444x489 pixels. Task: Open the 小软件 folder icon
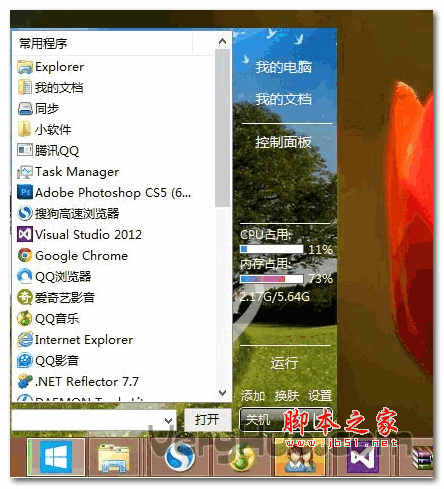[25, 130]
